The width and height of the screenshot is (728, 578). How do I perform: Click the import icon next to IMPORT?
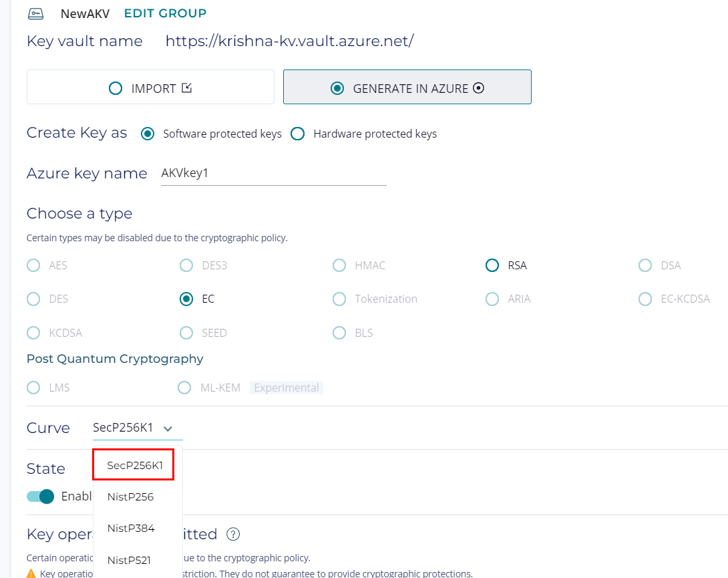[187, 88]
